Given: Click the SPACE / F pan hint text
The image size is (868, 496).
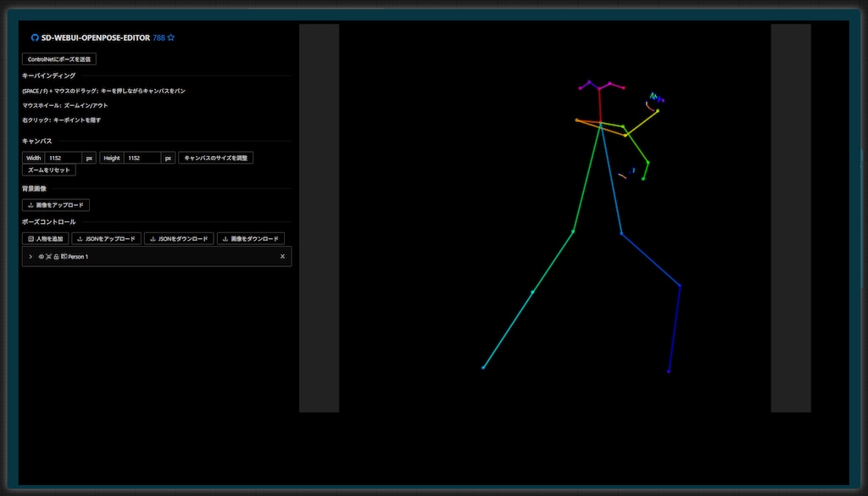Looking at the screenshot, I should (x=104, y=91).
